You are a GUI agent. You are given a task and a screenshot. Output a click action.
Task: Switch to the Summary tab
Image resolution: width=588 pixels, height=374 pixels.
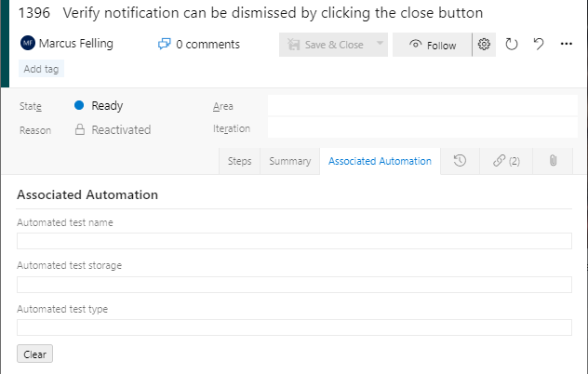(x=289, y=161)
